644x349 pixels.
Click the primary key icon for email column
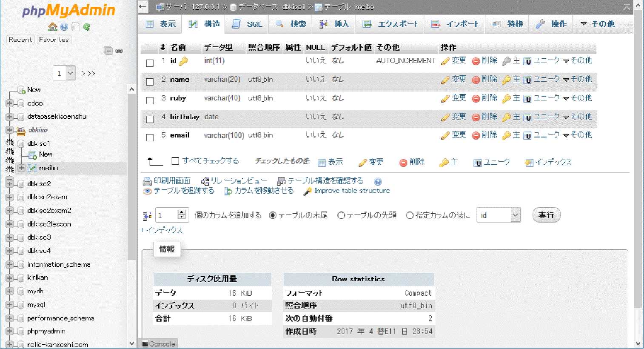tap(506, 135)
